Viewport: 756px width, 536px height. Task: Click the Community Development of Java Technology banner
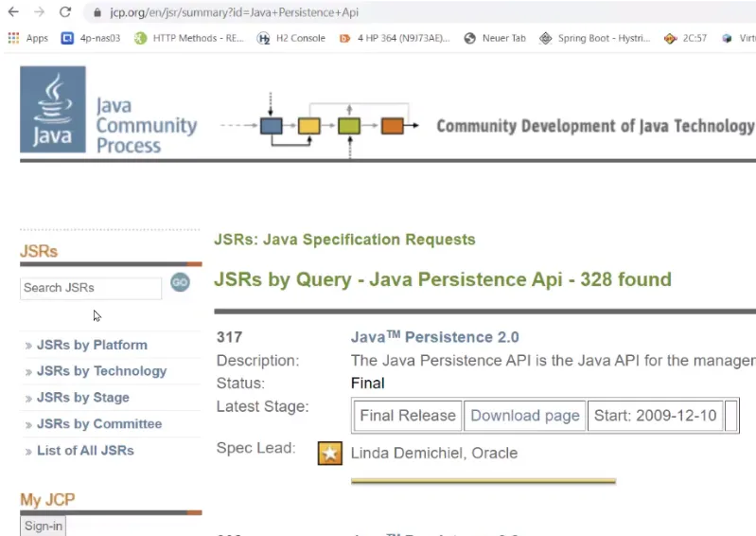click(595, 126)
